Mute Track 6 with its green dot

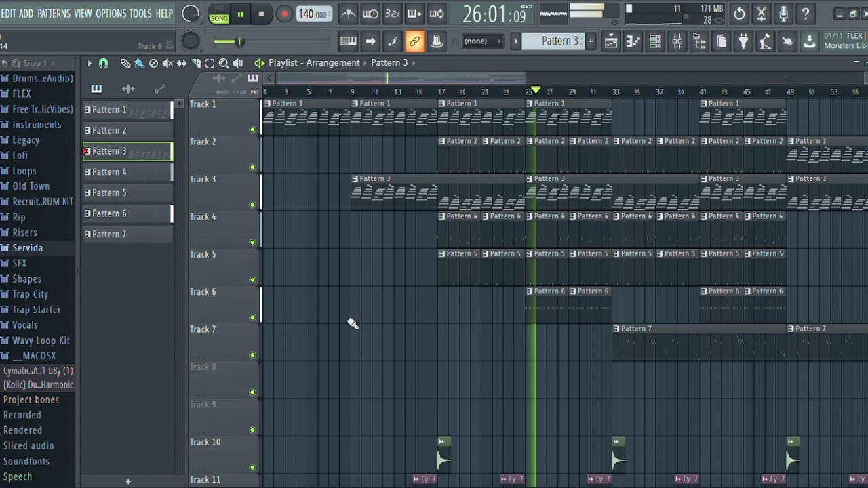(x=252, y=317)
